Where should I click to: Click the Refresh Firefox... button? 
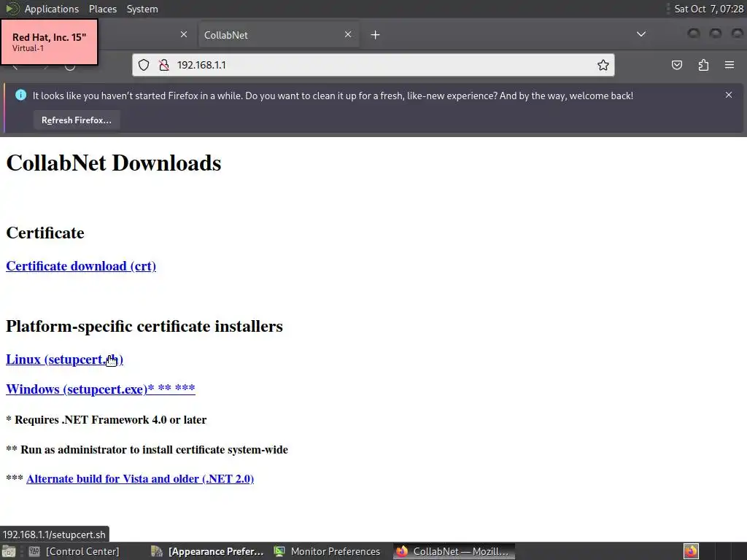tap(76, 120)
